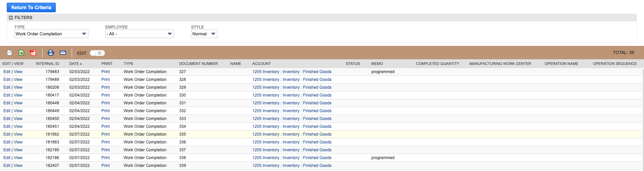Click View link for document 335

pos(18,134)
